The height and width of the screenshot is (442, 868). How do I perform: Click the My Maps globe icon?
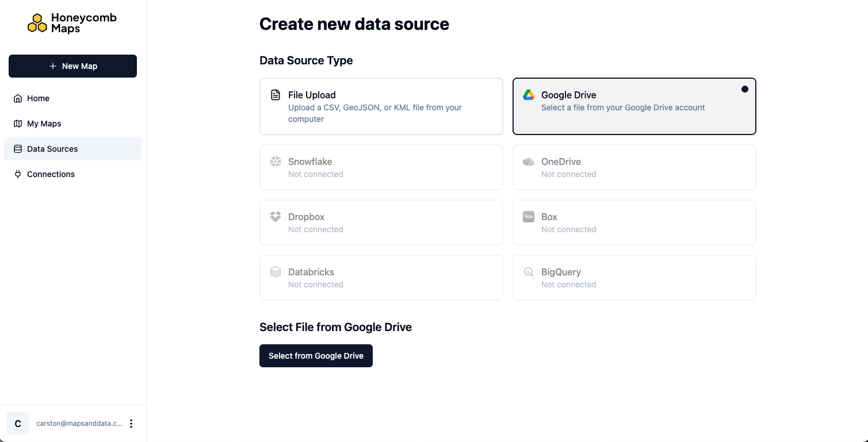click(17, 124)
